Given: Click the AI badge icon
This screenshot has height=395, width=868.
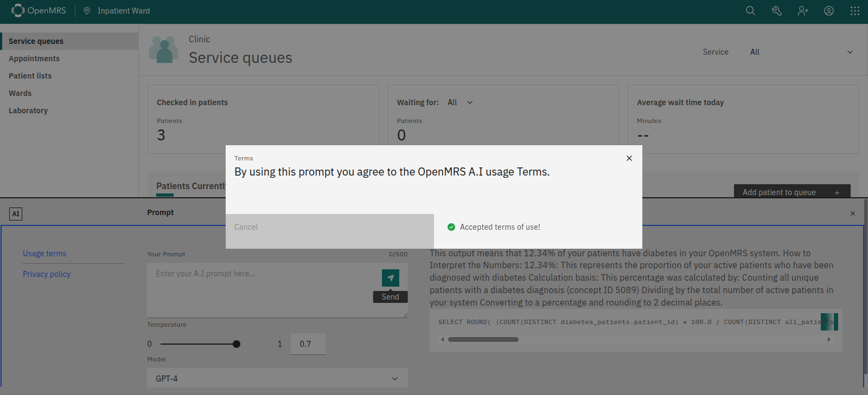Looking at the screenshot, I should coord(16,214).
